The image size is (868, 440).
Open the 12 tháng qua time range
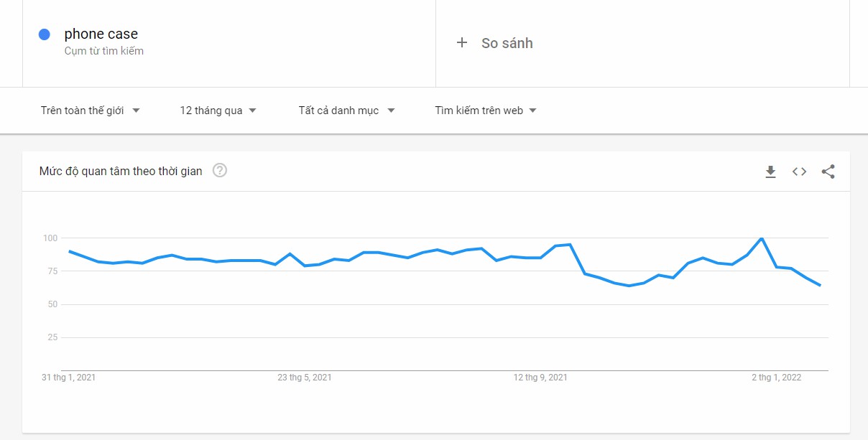(218, 111)
